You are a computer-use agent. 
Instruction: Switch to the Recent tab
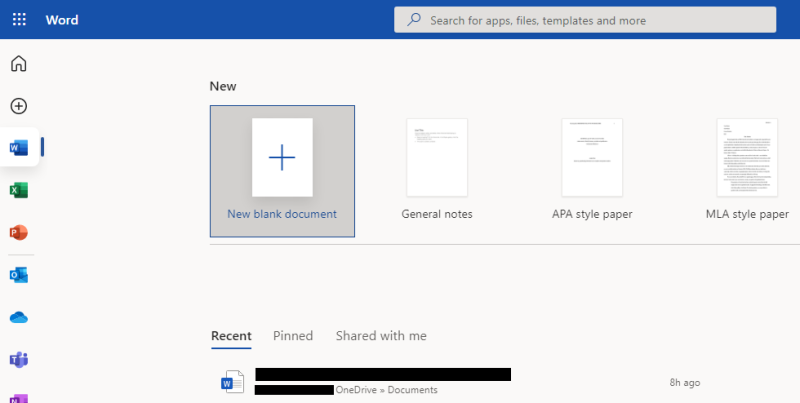(231, 336)
